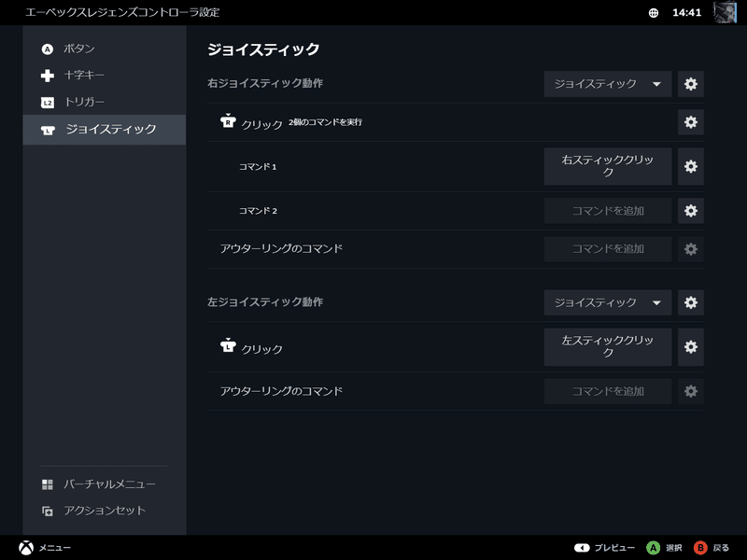Viewport: 747px width, 560px height.
Task: Open the 右ジョイスティック動作 mode dropdown
Action: [607, 83]
